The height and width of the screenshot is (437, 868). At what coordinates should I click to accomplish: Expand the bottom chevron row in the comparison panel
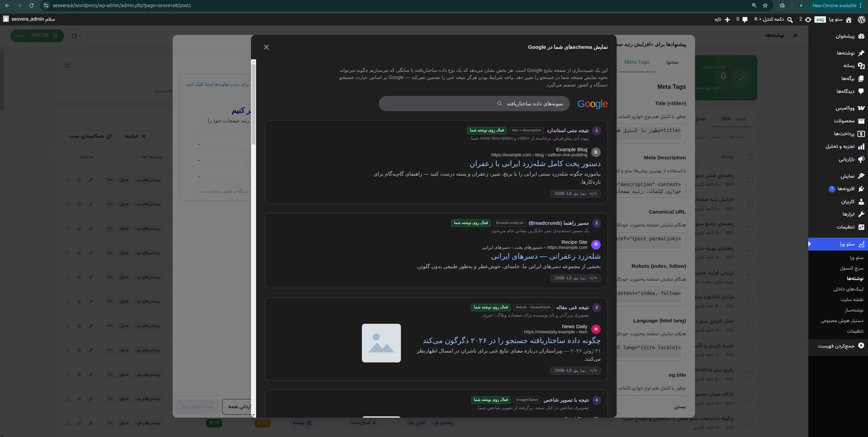(x=199, y=177)
